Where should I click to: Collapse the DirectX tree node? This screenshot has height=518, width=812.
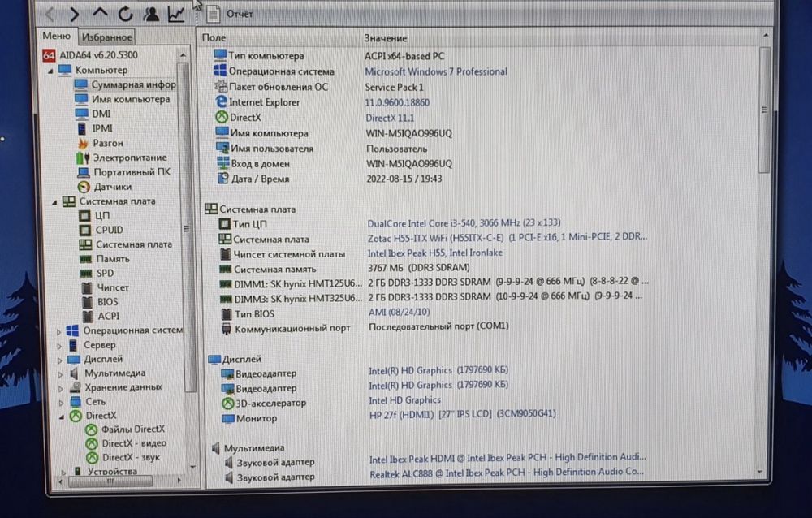coord(62,417)
